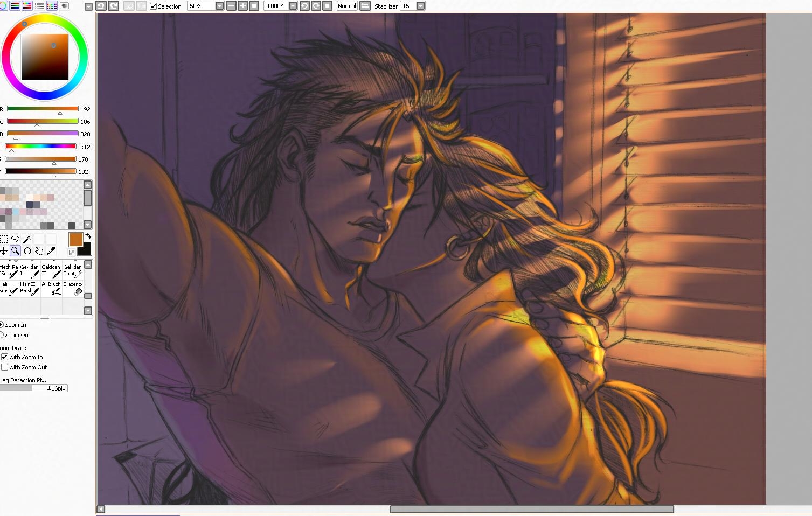Click the orange foreground color swatch
The image size is (812, 516).
pyautogui.click(x=75, y=240)
